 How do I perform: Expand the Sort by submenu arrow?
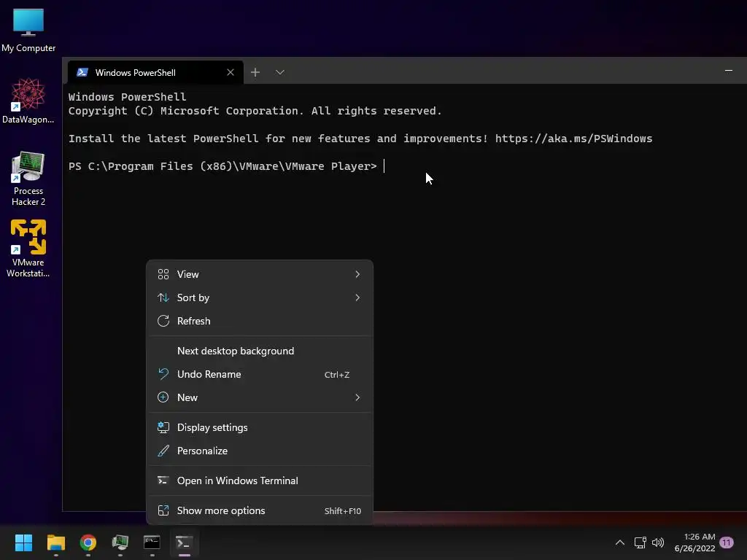click(357, 297)
